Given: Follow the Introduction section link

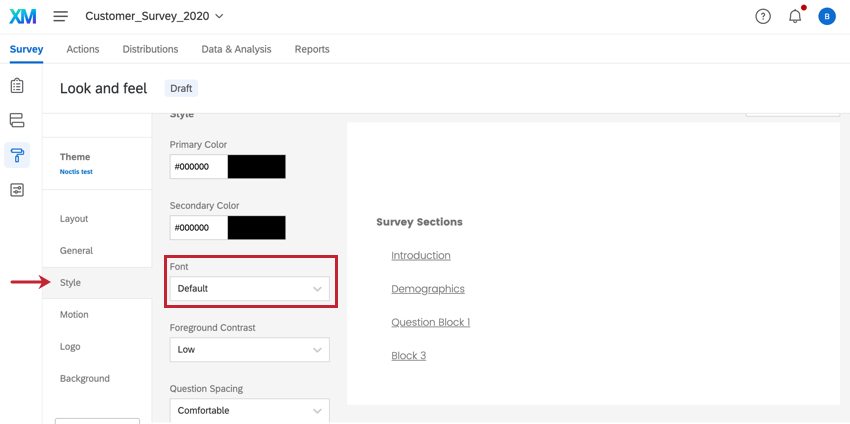Looking at the screenshot, I should coord(421,255).
